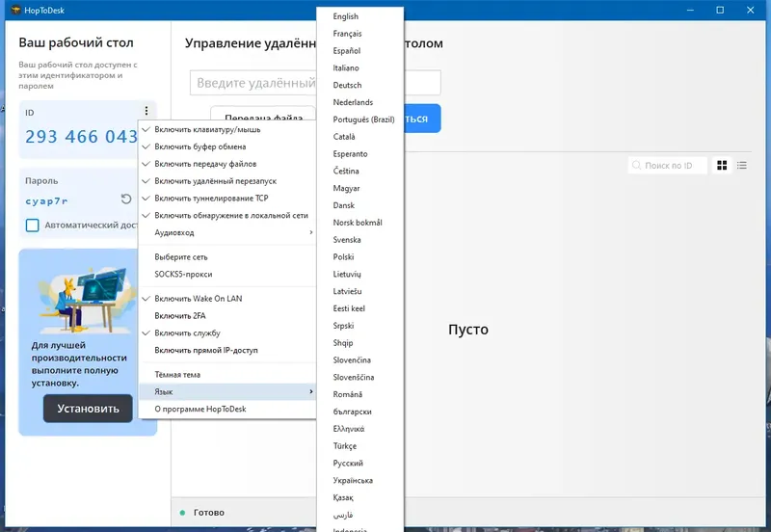Choose Deutsch language

[x=359, y=85]
